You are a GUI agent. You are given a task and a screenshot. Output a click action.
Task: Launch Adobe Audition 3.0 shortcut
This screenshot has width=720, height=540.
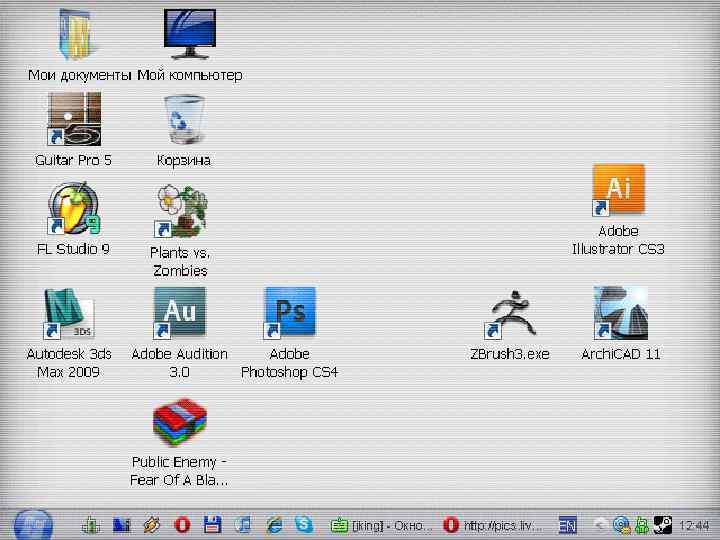point(180,313)
